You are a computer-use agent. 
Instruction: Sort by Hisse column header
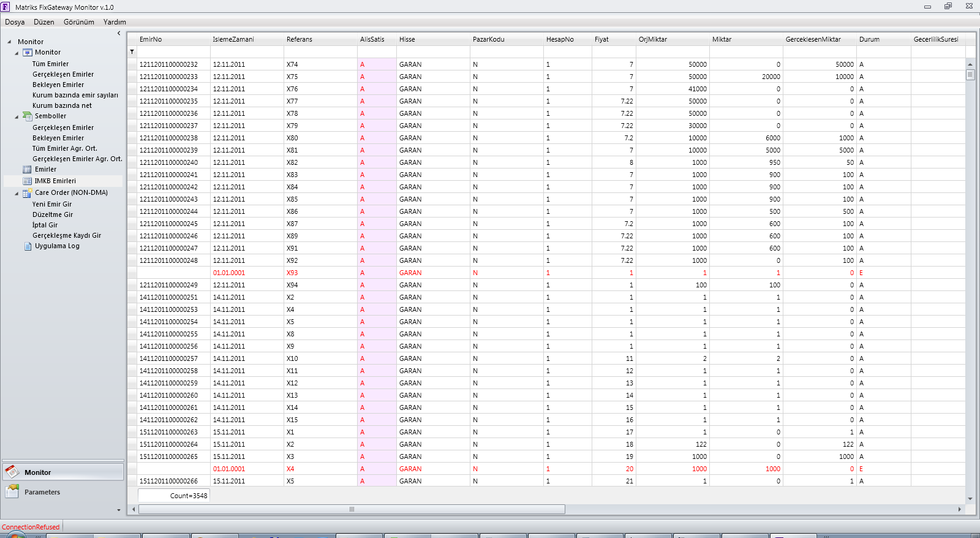click(433, 39)
